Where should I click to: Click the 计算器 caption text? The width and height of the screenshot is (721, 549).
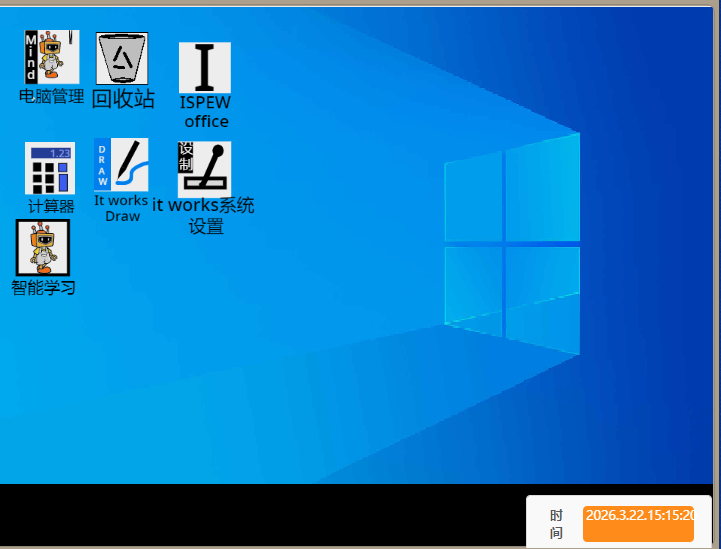tap(51, 207)
